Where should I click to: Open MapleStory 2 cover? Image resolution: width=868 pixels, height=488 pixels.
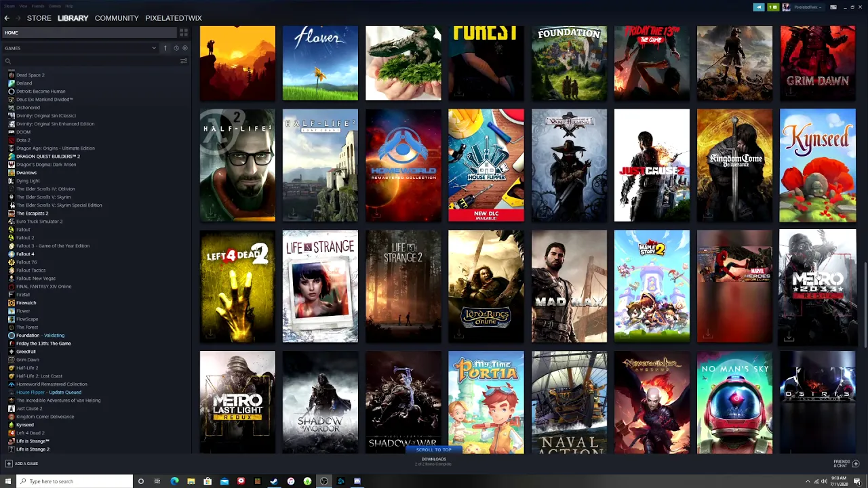point(652,286)
